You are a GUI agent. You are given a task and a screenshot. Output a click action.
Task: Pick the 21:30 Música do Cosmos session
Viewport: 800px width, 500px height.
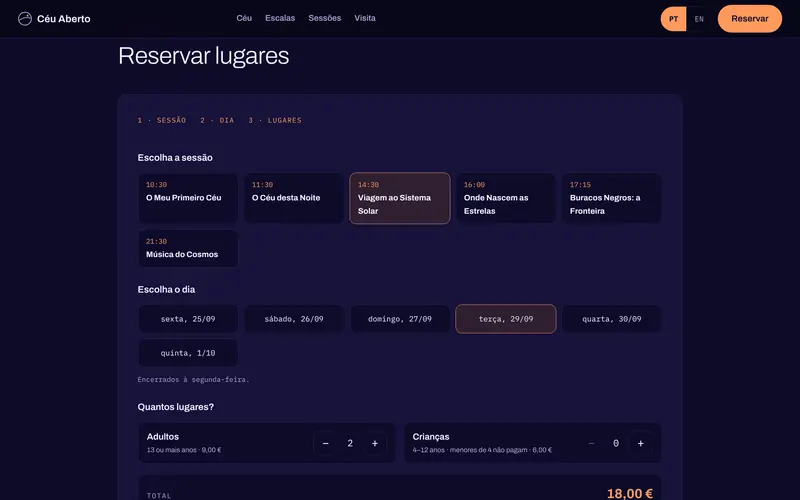(x=188, y=248)
